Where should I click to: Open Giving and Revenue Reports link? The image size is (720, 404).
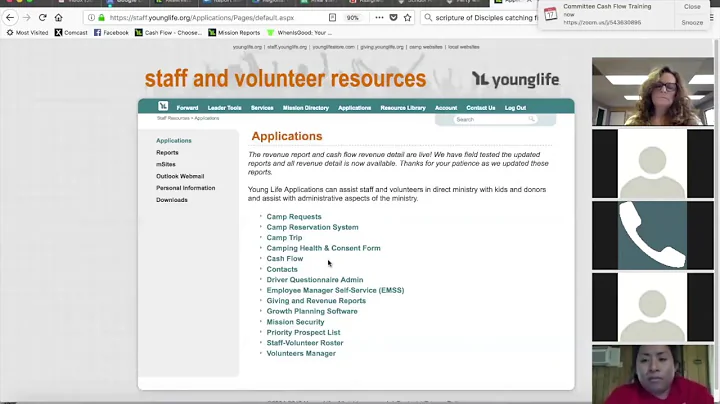(316, 301)
